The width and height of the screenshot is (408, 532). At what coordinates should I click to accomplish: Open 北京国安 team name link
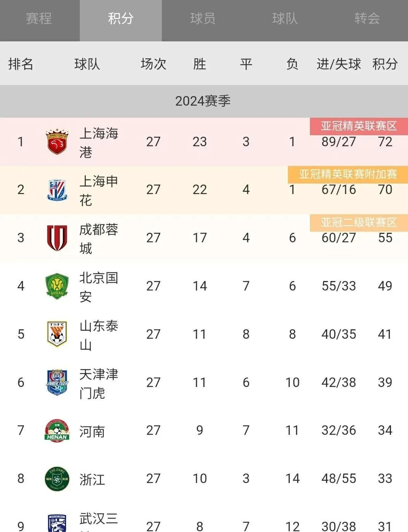pyautogui.click(x=98, y=287)
